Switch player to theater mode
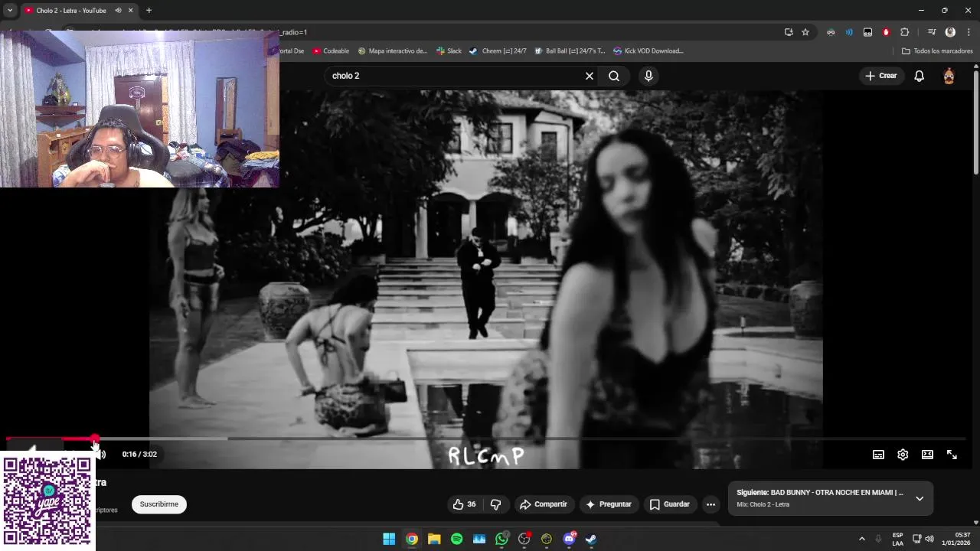This screenshot has height=551, width=980. pyautogui.click(x=927, y=455)
